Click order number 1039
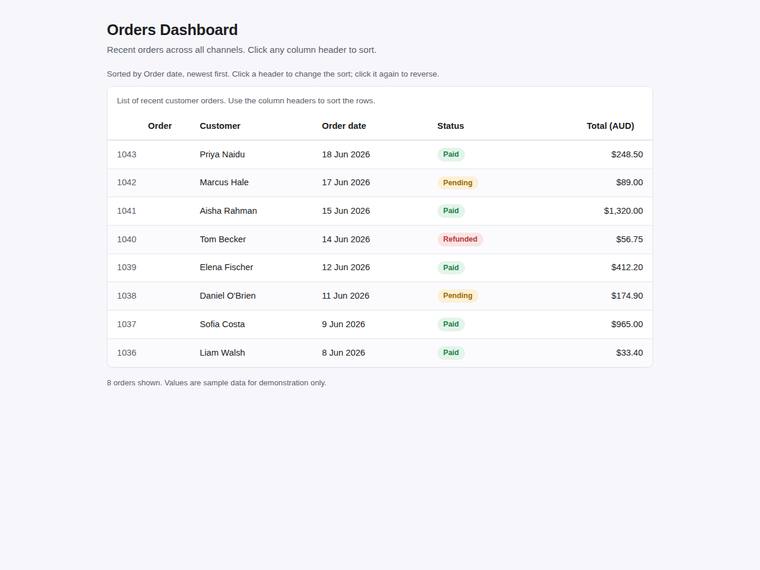The image size is (760, 570). coord(127,268)
